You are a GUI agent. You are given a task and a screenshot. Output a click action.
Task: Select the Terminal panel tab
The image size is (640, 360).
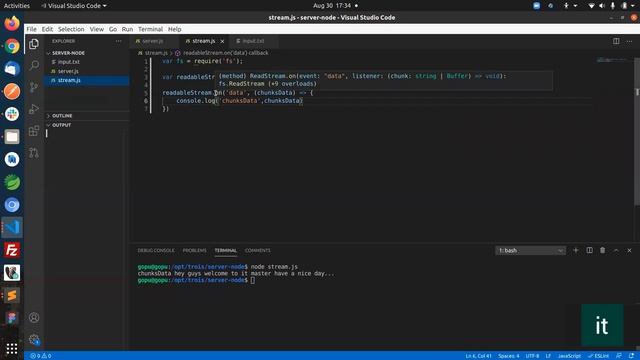click(226, 251)
